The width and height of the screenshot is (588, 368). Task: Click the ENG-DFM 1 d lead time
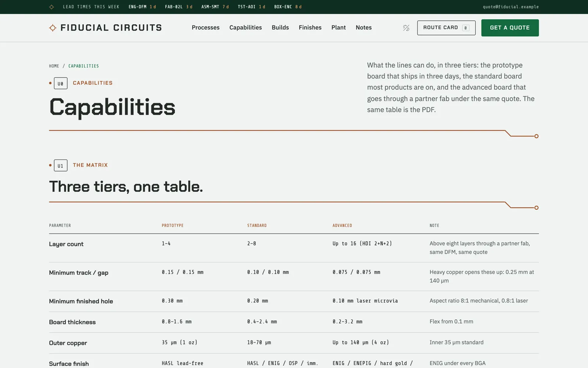click(142, 7)
